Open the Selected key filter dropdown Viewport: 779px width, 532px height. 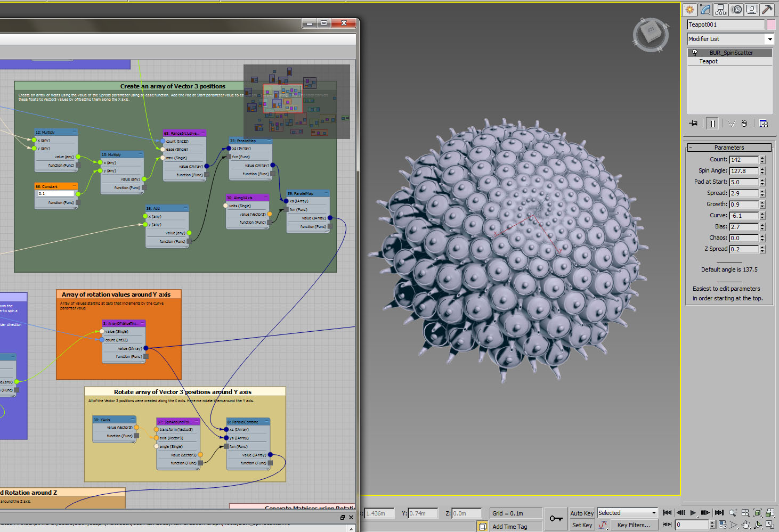click(x=654, y=513)
